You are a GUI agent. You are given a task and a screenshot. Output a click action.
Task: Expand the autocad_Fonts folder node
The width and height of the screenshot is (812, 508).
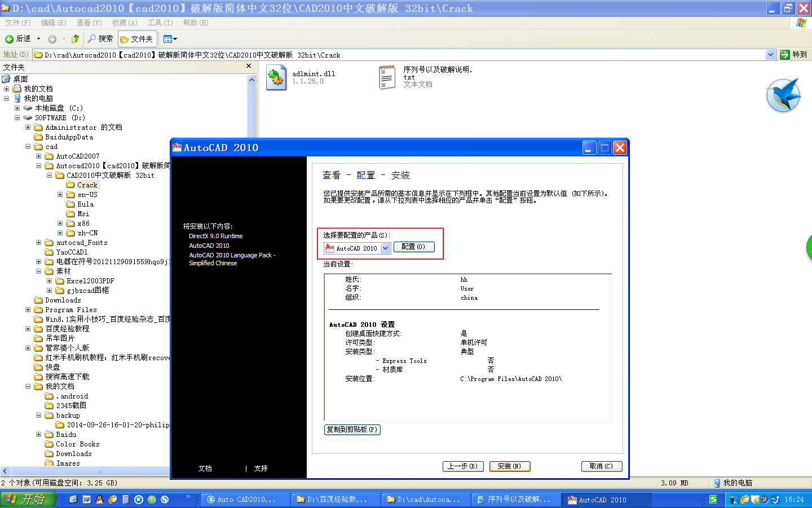38,242
